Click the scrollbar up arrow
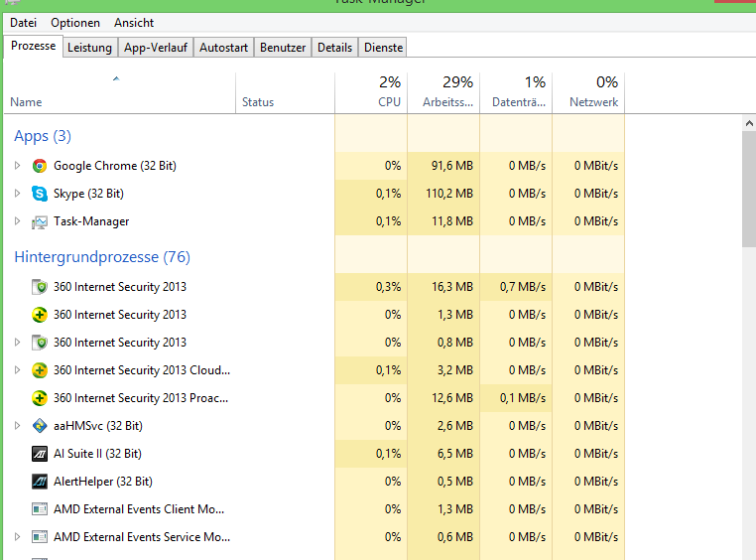The image size is (756, 560). [749, 123]
